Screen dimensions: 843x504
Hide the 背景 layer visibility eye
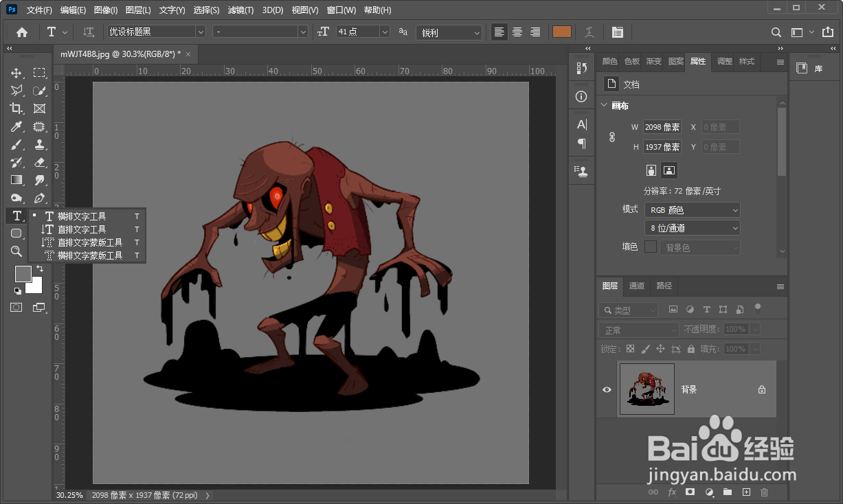click(x=607, y=389)
